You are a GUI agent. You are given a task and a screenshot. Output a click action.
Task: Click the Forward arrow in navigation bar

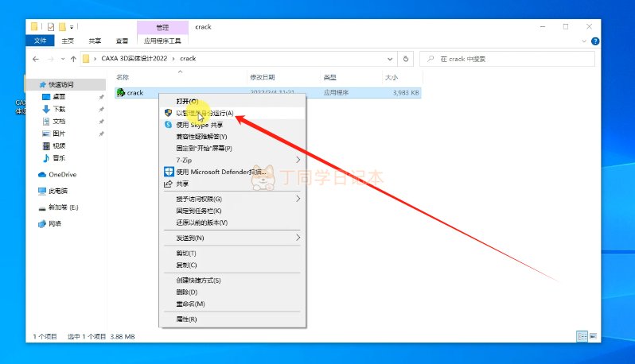(x=50, y=59)
